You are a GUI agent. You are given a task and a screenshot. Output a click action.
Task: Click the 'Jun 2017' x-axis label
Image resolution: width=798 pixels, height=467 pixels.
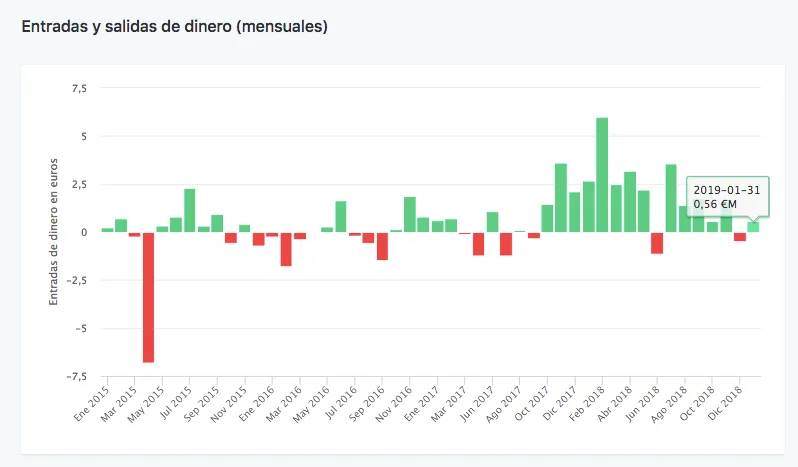(x=479, y=396)
